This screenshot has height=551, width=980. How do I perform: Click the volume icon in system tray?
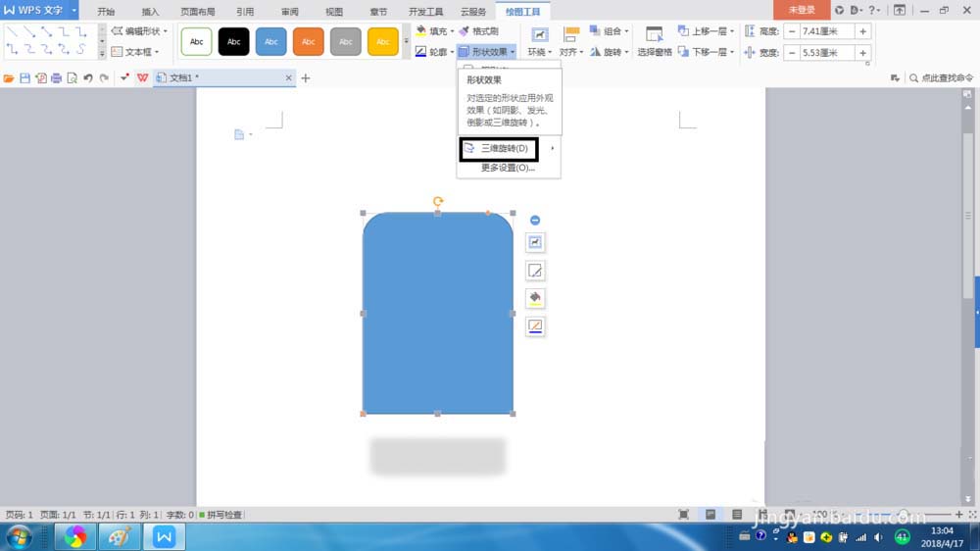click(x=879, y=537)
